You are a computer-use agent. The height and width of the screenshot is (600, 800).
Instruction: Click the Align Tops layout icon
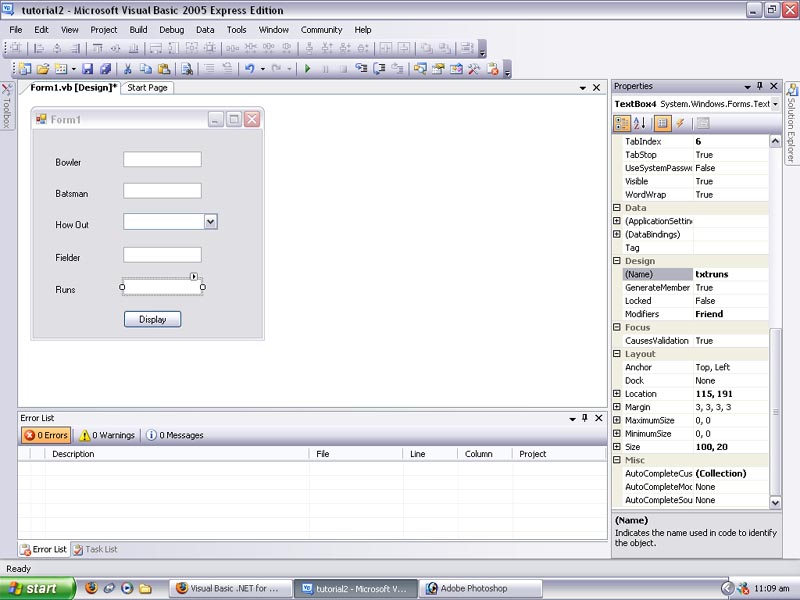coord(97,48)
